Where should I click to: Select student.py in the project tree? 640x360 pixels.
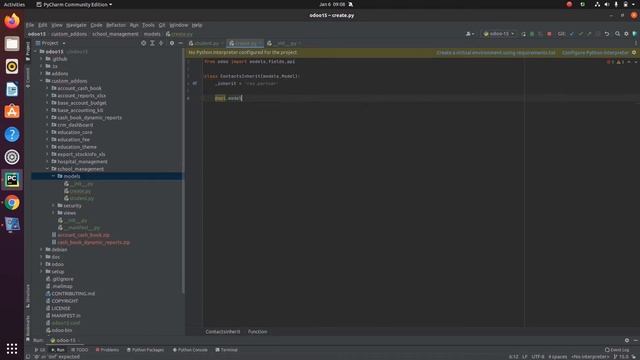(81, 198)
